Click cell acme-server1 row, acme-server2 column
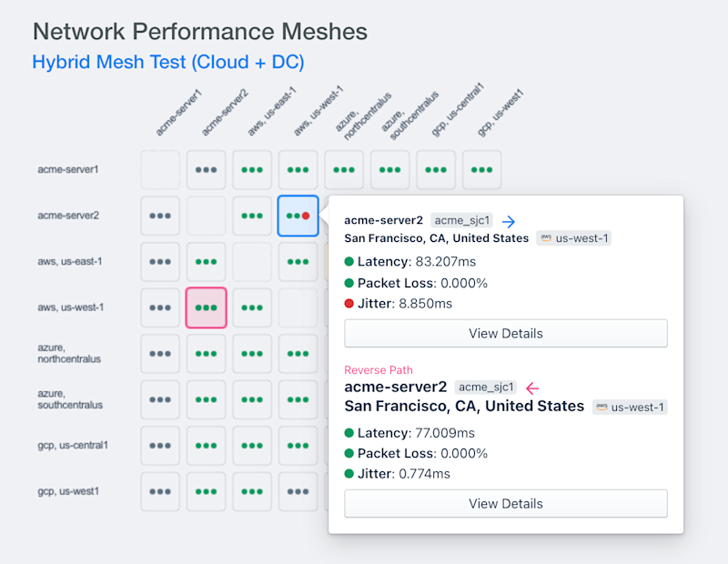Screen dimensions: 728x564 click(x=207, y=170)
